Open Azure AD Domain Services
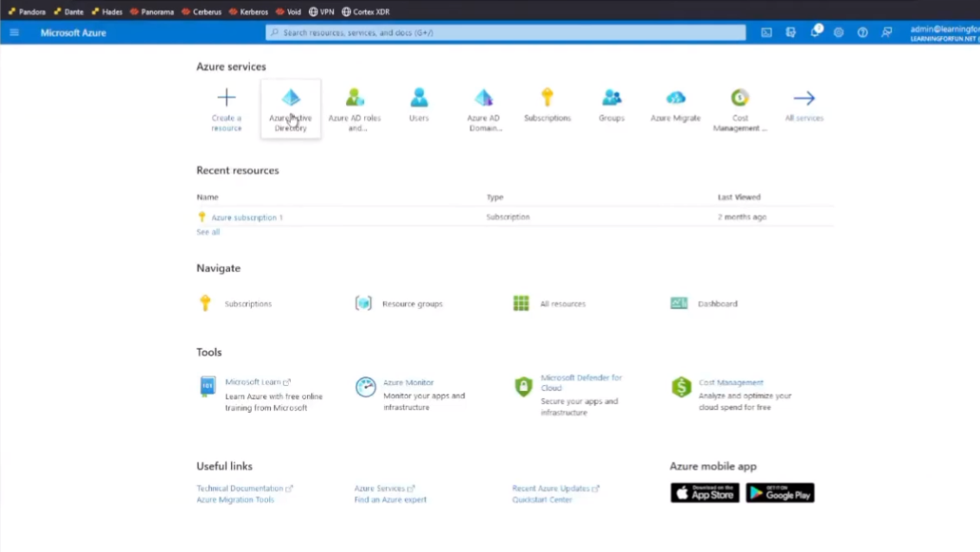This screenshot has width=980, height=552. pos(484,109)
